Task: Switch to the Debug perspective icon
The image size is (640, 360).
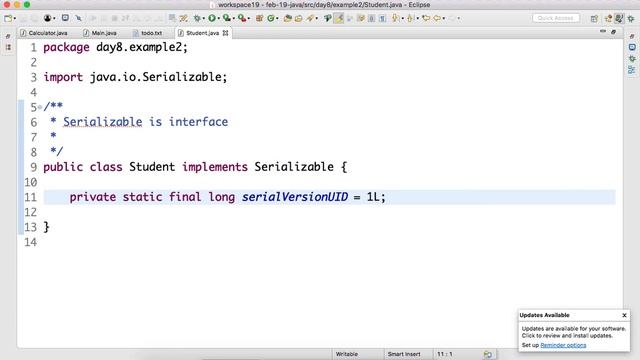Action: pos(631,18)
